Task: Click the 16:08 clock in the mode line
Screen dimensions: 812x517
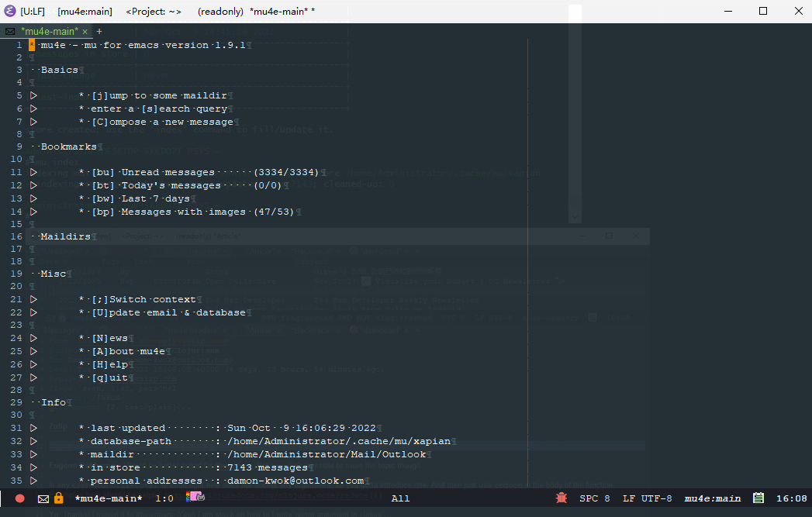Action: (791, 498)
